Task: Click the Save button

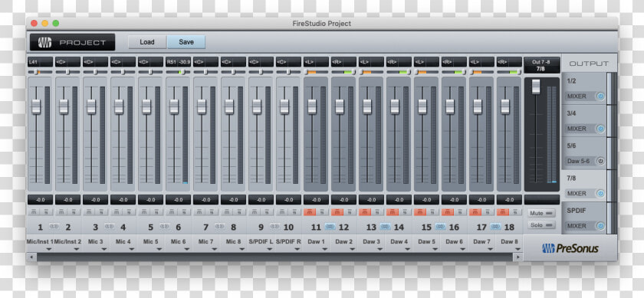Action: (x=186, y=42)
